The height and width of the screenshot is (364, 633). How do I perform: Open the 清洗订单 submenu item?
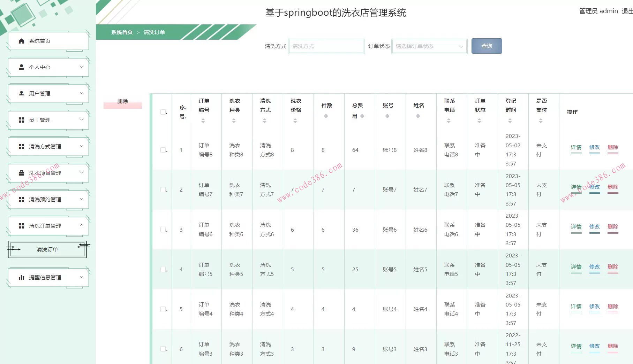(x=46, y=249)
